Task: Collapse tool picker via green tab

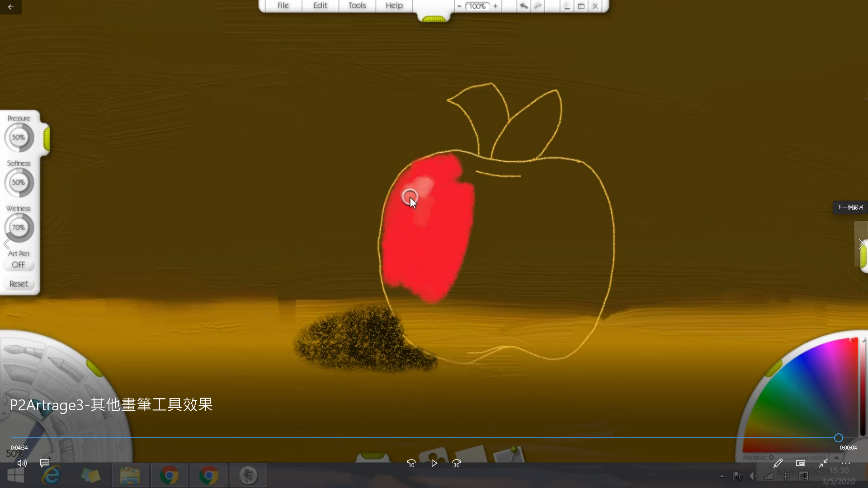Action: click(94, 368)
